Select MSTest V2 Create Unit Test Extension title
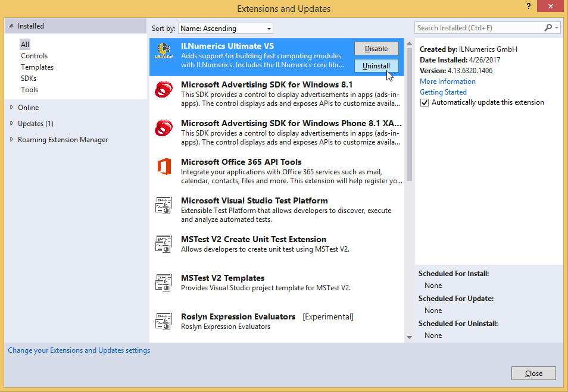 coord(254,239)
